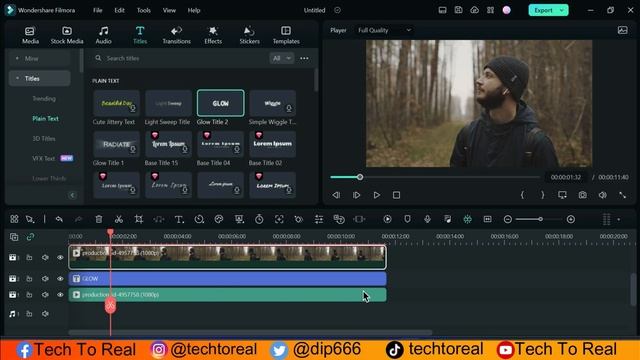
Task: Select the Plain Text category
Action: click(x=45, y=118)
